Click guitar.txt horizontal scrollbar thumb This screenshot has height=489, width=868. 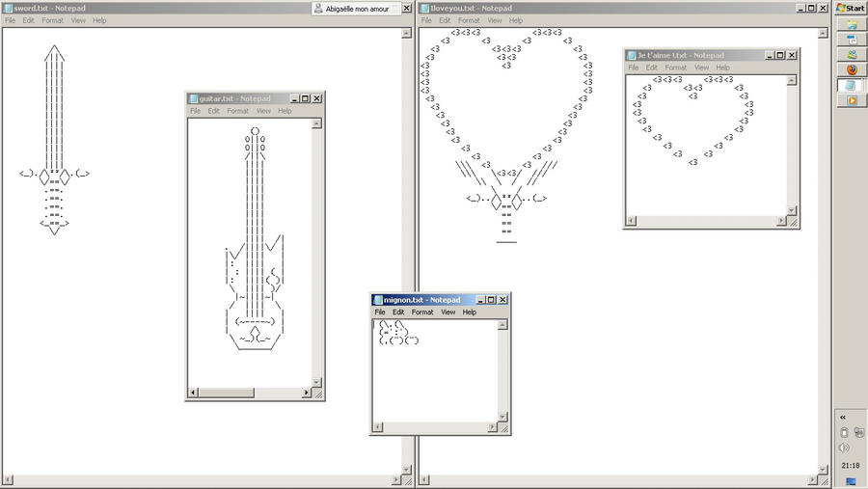(x=227, y=393)
